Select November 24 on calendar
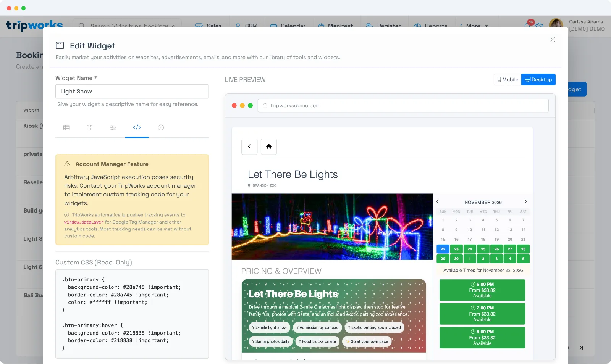This screenshot has width=611, height=364. 470,249
